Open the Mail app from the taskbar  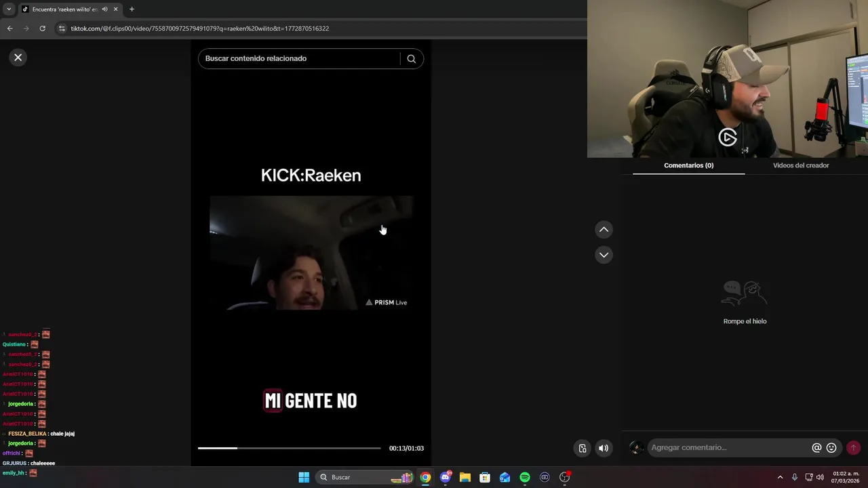click(x=505, y=477)
